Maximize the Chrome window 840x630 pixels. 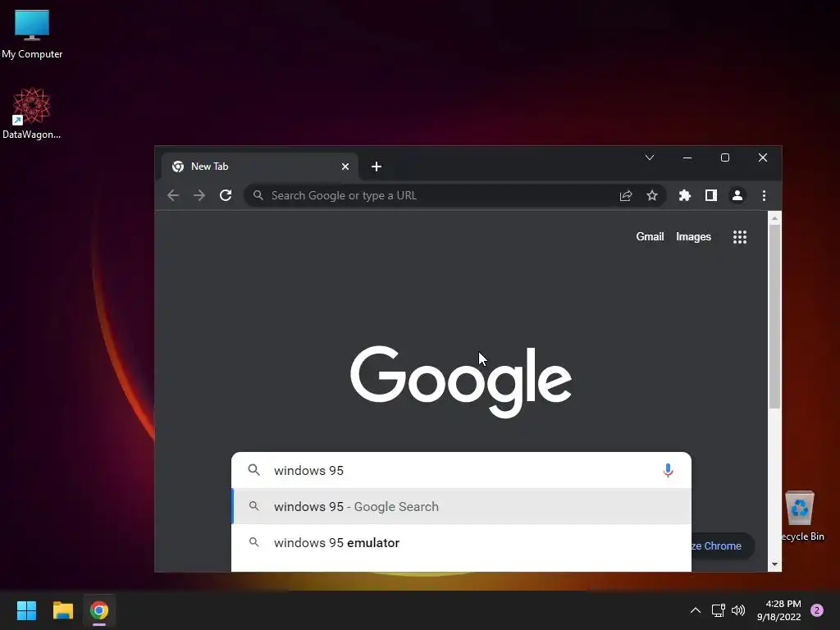[x=725, y=157]
